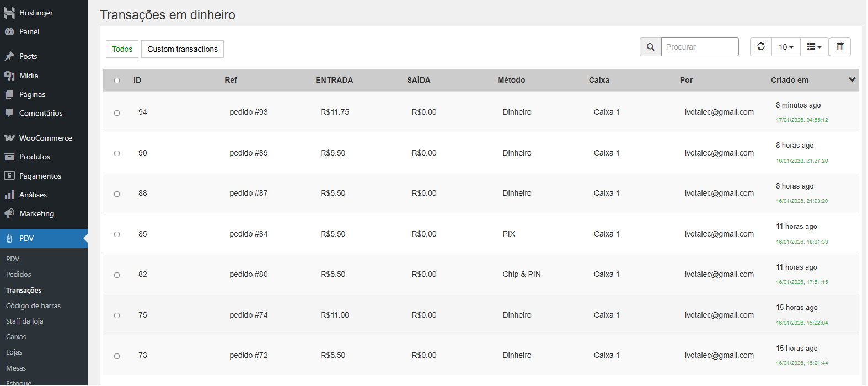Switch to the Custom transactions tab

coord(183,49)
